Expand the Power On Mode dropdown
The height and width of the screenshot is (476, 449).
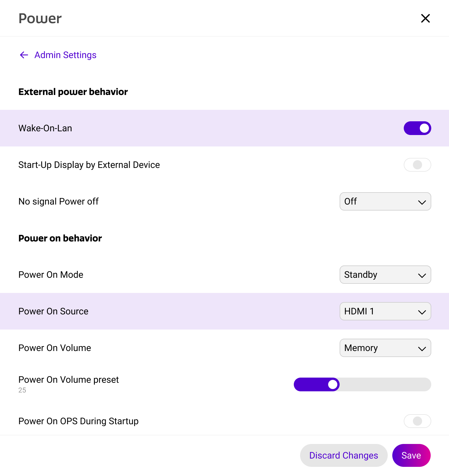click(385, 275)
